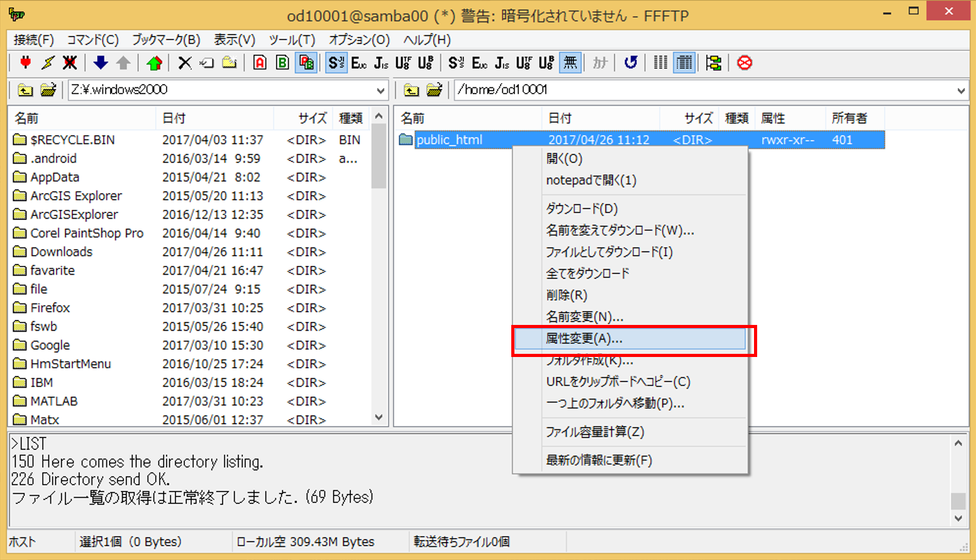Set host kanji code to UTF-8
The height and width of the screenshot is (560, 976).
tap(524, 63)
